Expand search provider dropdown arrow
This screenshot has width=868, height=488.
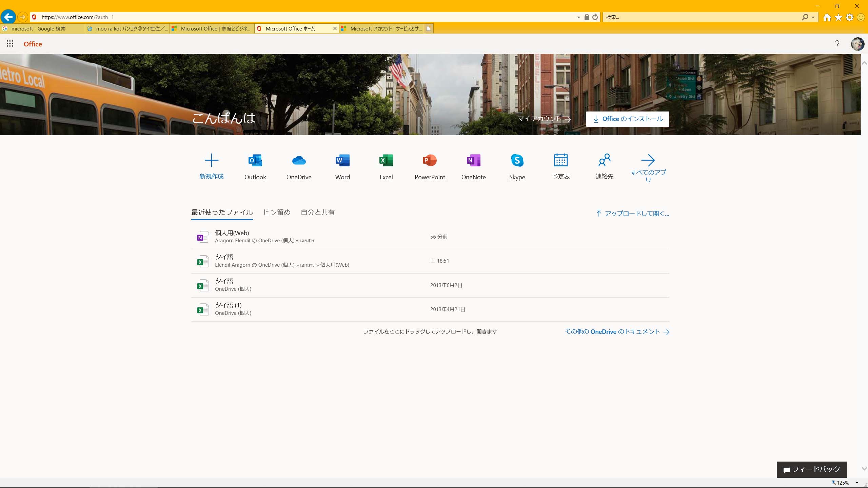click(x=813, y=17)
